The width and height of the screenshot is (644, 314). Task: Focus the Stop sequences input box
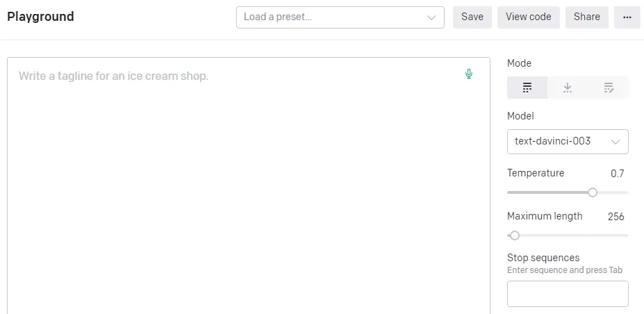(x=568, y=294)
